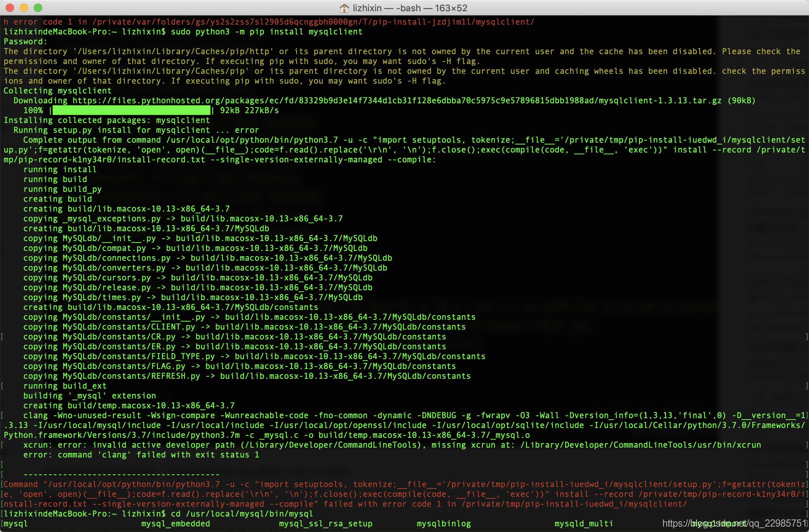Click 'copying MySQLdb/constants/FLAG.py' line
809x532 pixels.
click(x=240, y=366)
